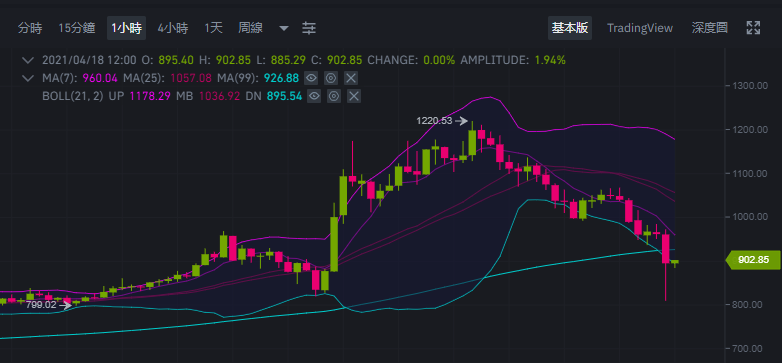The height and width of the screenshot is (363, 782).
Task: Collapse the MA indicators row chevron
Action: coord(28,78)
